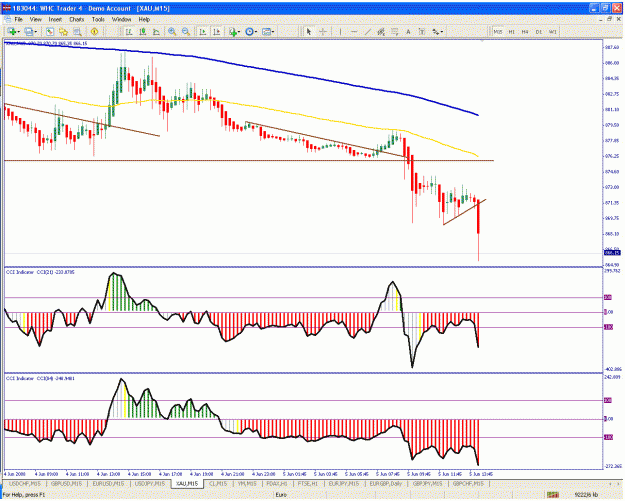The height and width of the screenshot is (501, 625).
Task: Open the View menu
Action: [35, 19]
